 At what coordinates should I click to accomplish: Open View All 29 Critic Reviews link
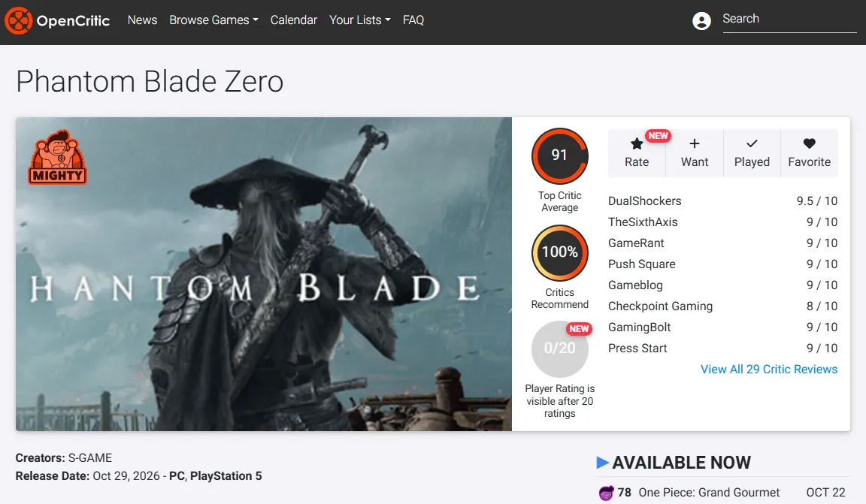pyautogui.click(x=769, y=370)
